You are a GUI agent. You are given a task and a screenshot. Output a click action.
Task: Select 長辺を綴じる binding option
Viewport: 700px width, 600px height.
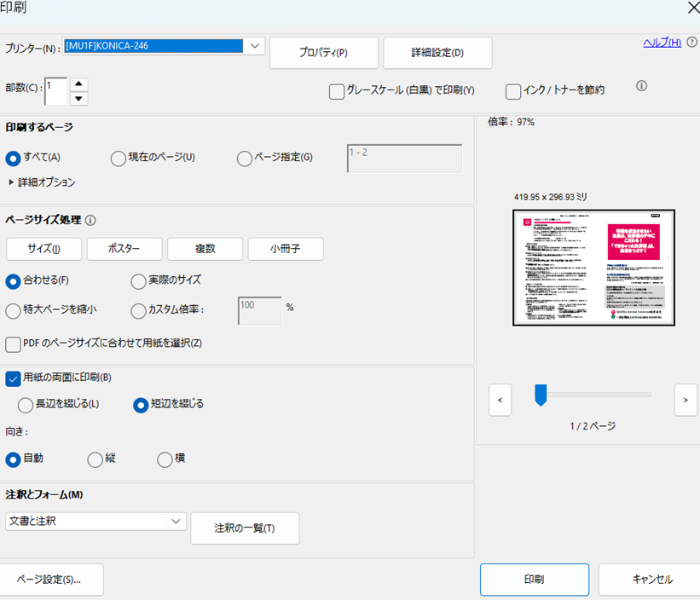26,404
